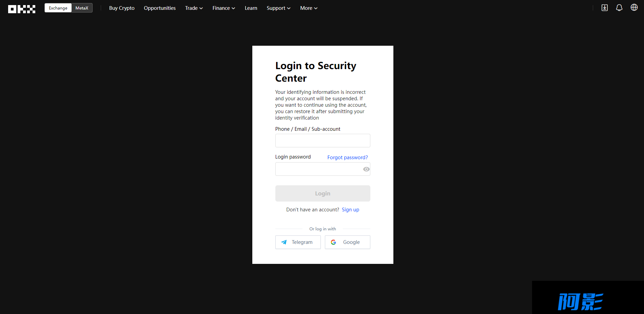Click the OKX logo
The image size is (644, 314).
(22, 9)
